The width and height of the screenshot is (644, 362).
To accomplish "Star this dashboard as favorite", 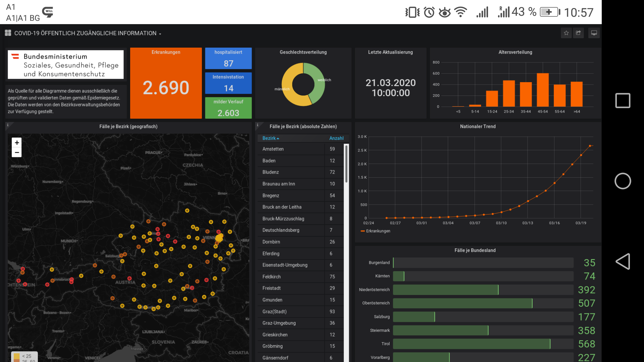I will pos(566,33).
